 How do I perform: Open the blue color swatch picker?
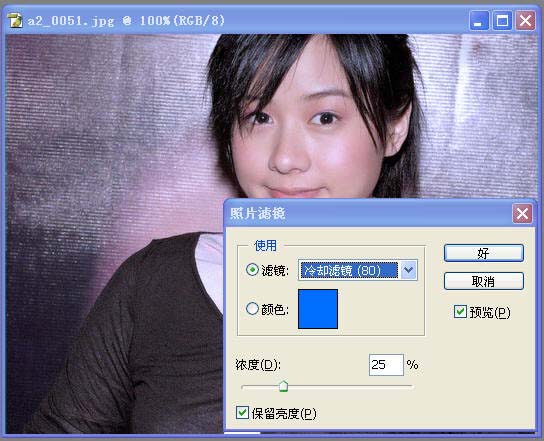pos(318,309)
